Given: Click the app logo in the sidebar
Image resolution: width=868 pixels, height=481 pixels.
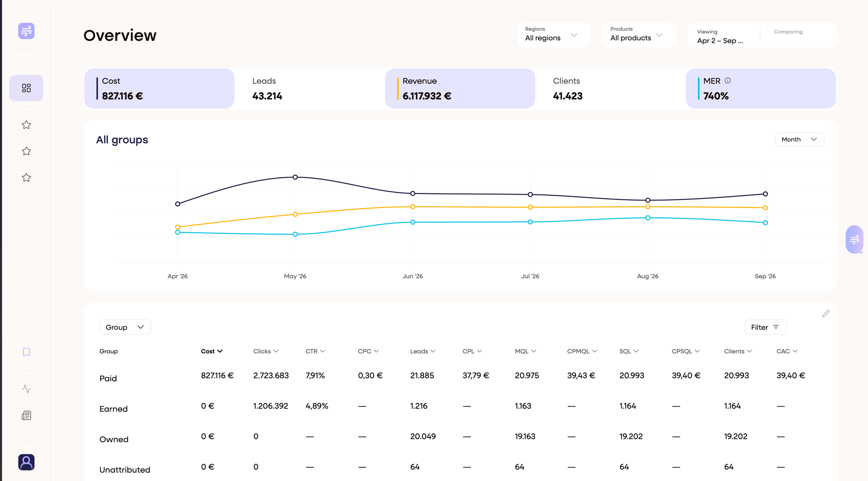Looking at the screenshot, I should 26,31.
